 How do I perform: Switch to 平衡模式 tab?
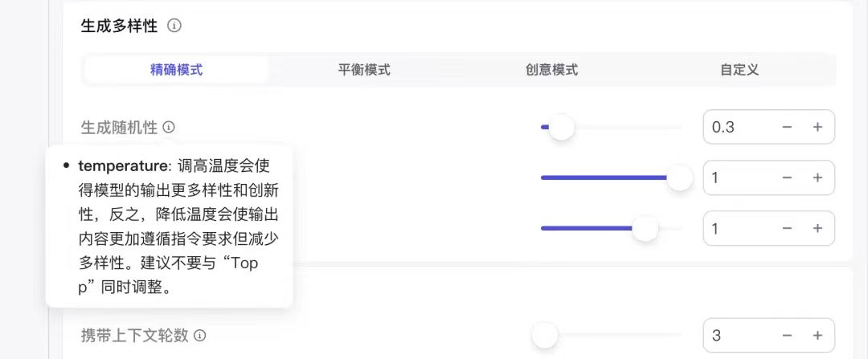point(364,70)
